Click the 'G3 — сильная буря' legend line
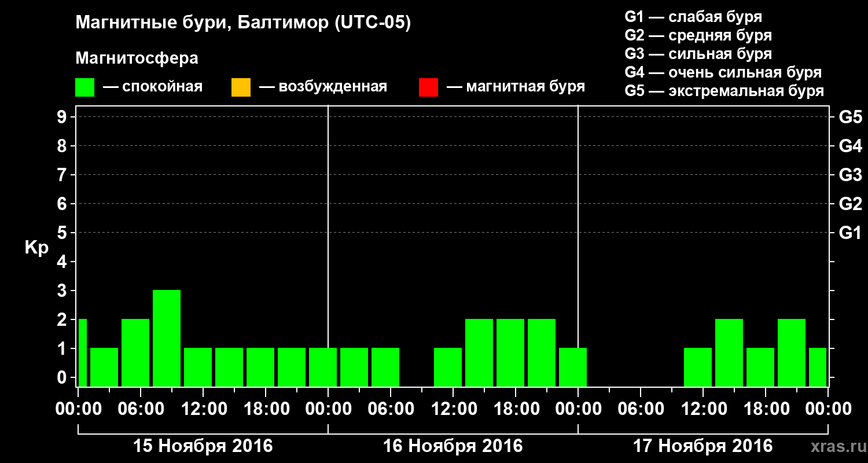This screenshot has width=868, height=463. point(698,54)
